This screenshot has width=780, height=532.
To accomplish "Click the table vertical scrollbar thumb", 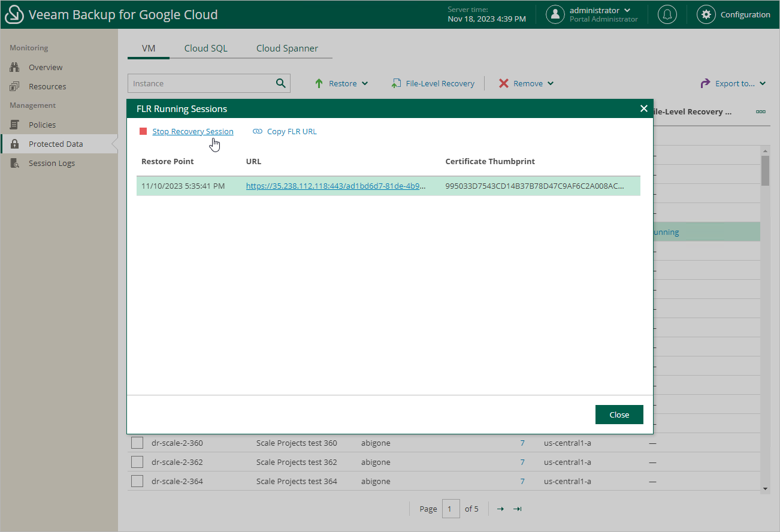I will tap(764, 171).
